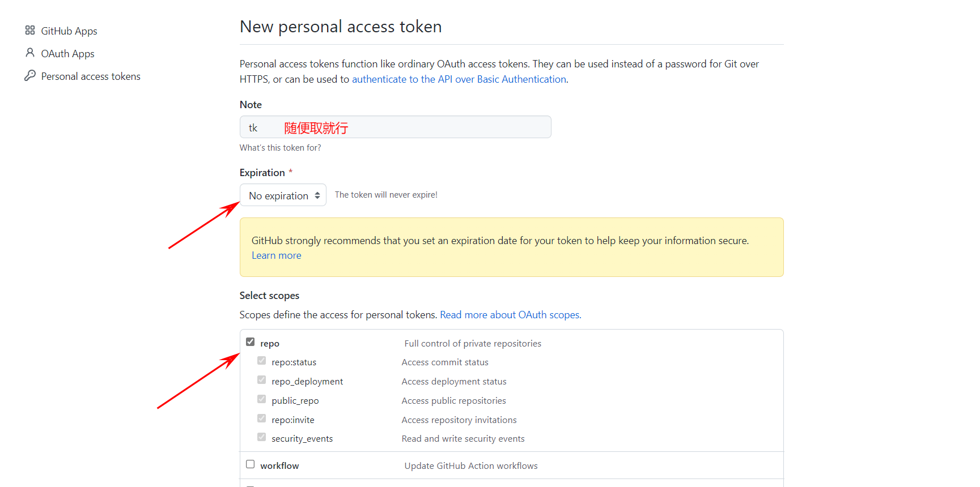
Task: Open the OAuth Apps section
Action: tap(67, 53)
